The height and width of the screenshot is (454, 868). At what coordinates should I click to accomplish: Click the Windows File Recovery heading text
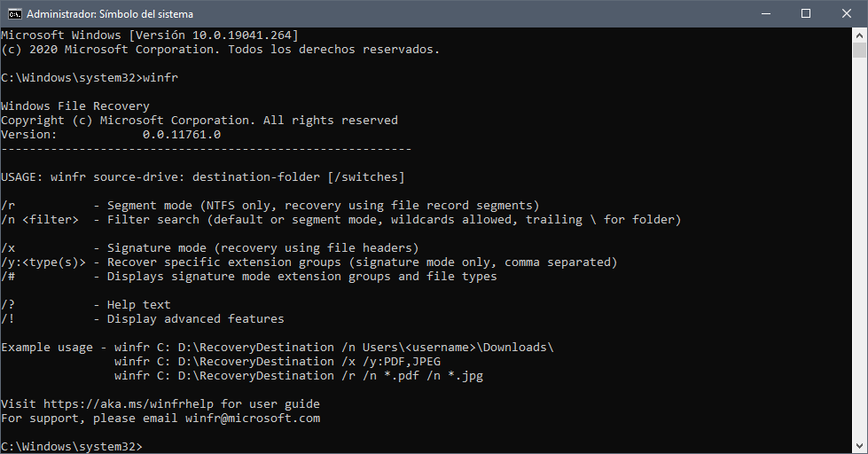click(75, 106)
